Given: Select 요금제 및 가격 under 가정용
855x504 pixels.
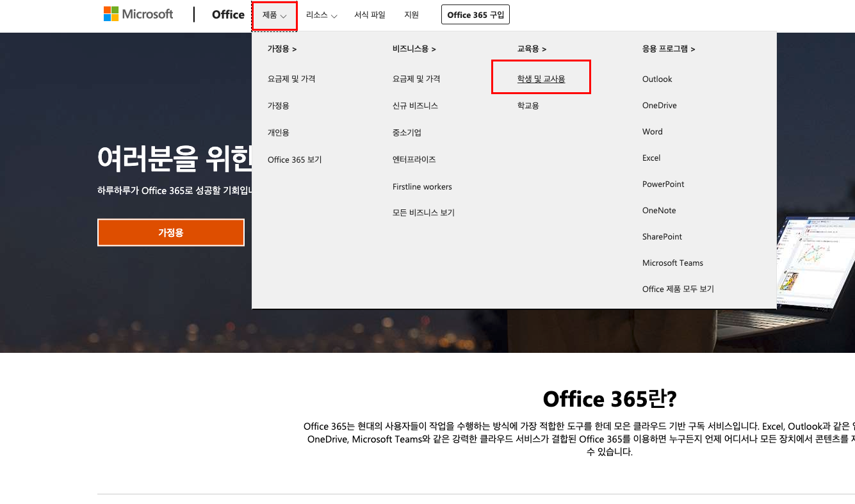Looking at the screenshot, I should pyautogui.click(x=291, y=79).
